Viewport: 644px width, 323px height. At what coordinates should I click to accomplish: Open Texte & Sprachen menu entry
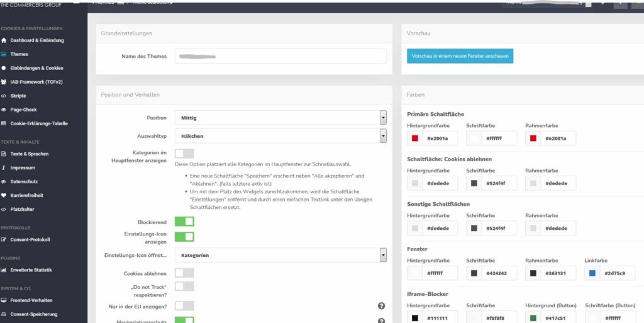pos(29,154)
